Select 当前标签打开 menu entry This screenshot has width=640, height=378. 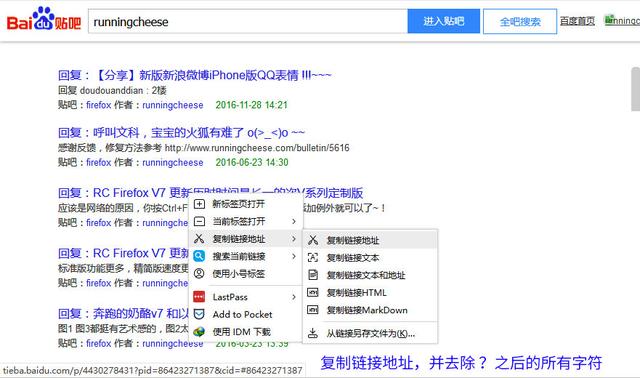245,221
